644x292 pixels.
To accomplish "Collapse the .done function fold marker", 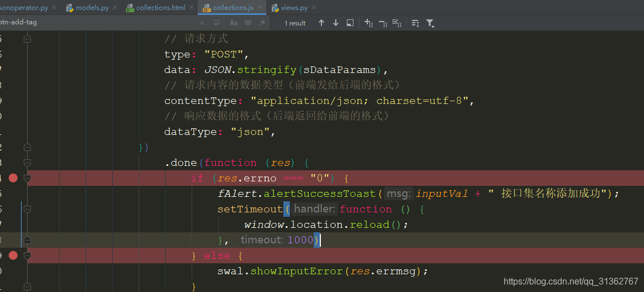I will tap(27, 163).
